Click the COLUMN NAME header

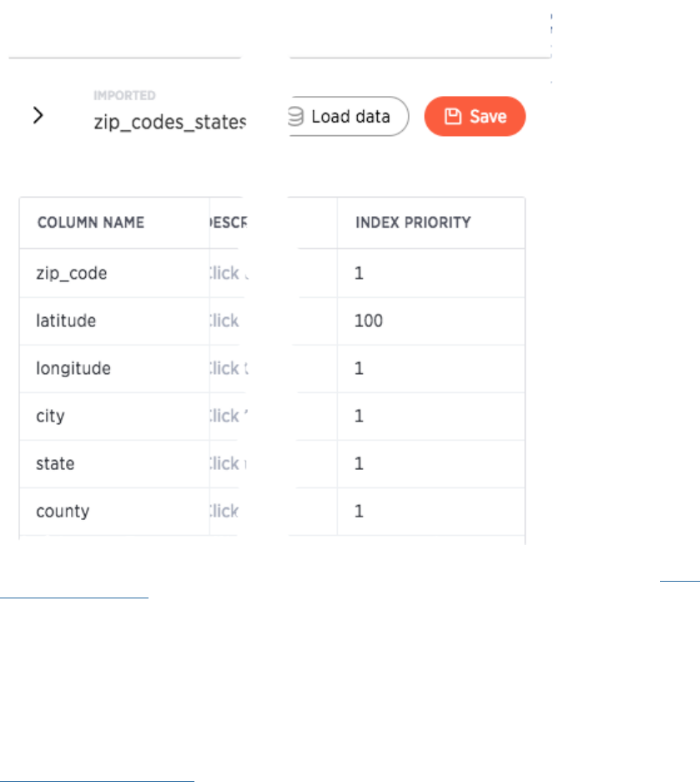coord(91,223)
